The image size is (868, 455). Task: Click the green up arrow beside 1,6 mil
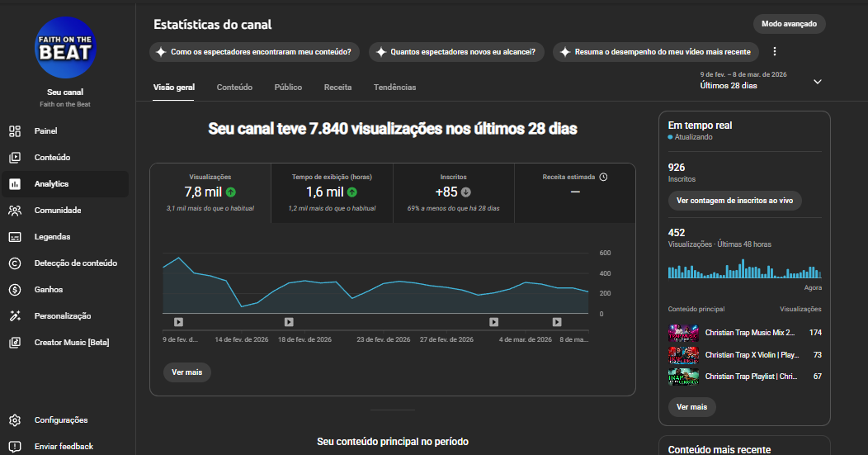pos(352,192)
